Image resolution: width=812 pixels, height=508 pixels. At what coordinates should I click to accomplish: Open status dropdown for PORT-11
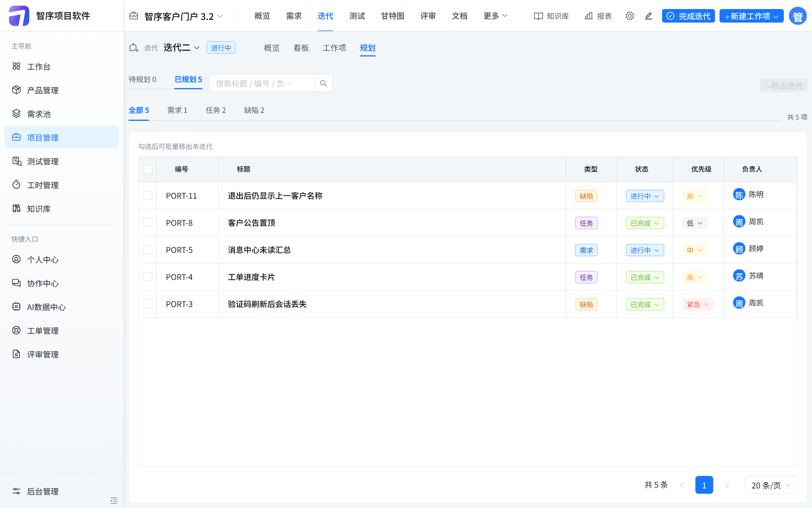(x=645, y=196)
